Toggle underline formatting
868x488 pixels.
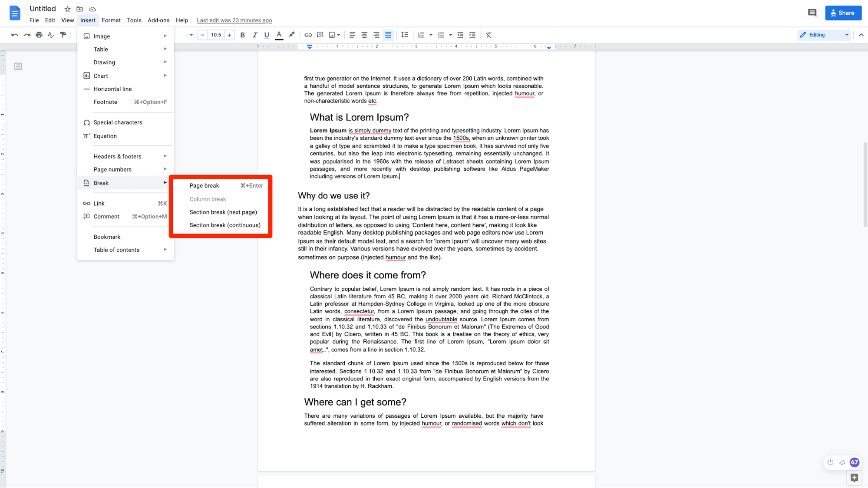(x=267, y=35)
